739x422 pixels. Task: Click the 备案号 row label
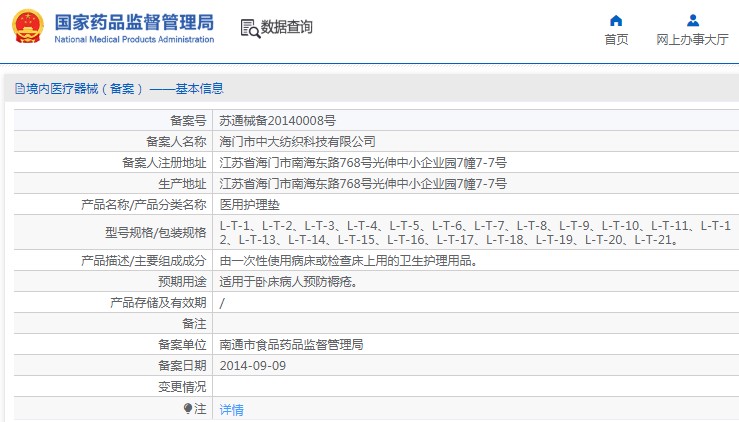(x=188, y=121)
